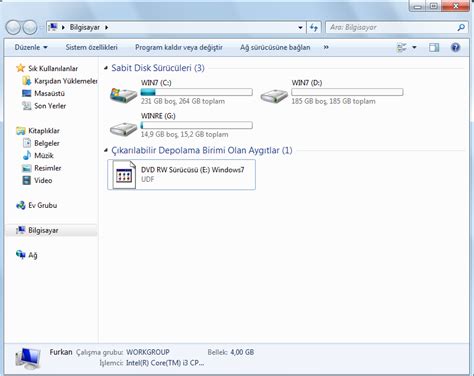Click the Müzik note icon
Image resolution: width=474 pixels, height=376 pixels.
(x=27, y=155)
